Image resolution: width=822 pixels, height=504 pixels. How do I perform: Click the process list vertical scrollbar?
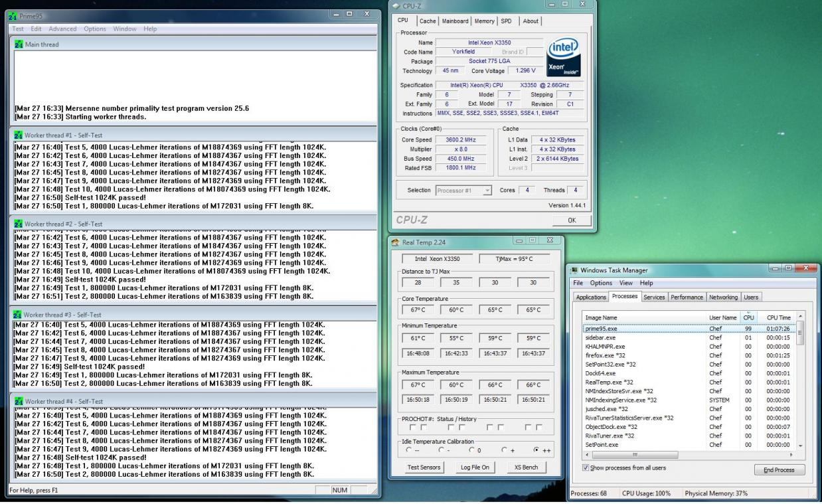[x=800, y=380]
